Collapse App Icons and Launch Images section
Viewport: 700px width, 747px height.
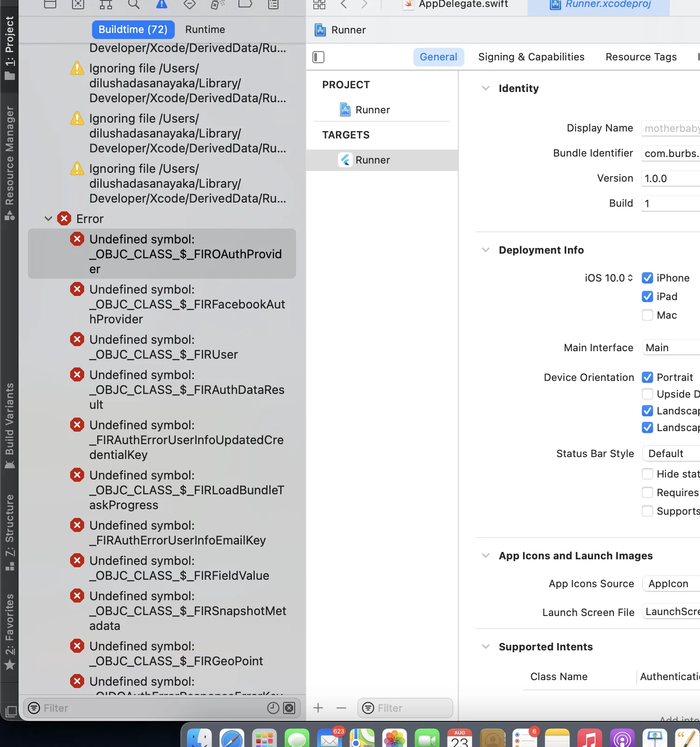tap(486, 556)
